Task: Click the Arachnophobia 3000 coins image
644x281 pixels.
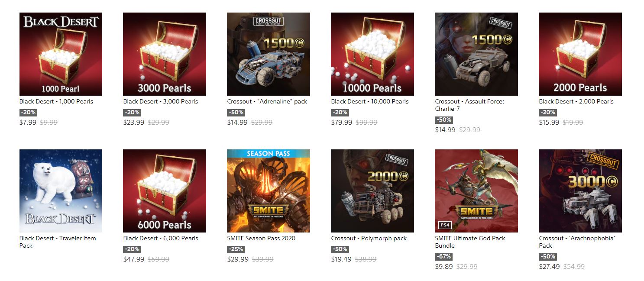Action: (x=580, y=191)
